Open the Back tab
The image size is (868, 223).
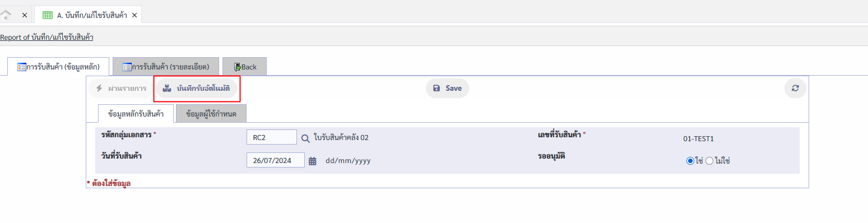pyautogui.click(x=244, y=67)
